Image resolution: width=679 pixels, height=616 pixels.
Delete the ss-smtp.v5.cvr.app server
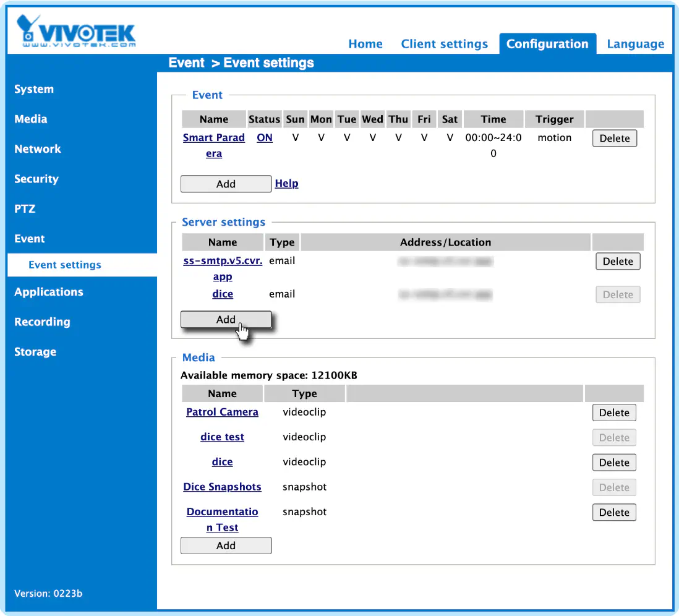tap(618, 261)
